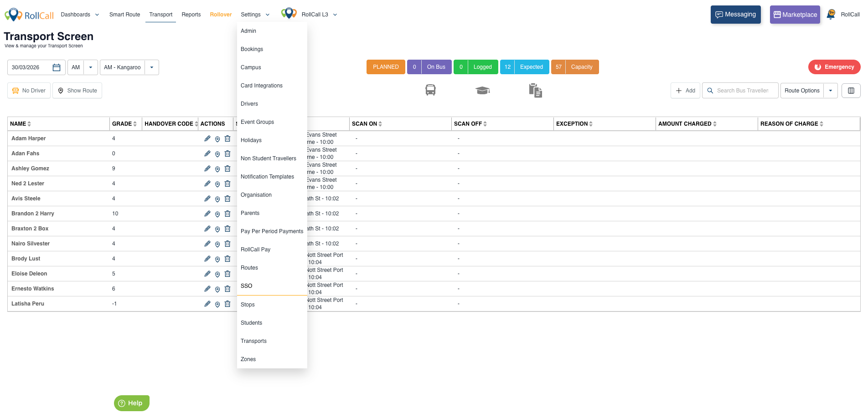Open the Reports tab

(x=191, y=15)
